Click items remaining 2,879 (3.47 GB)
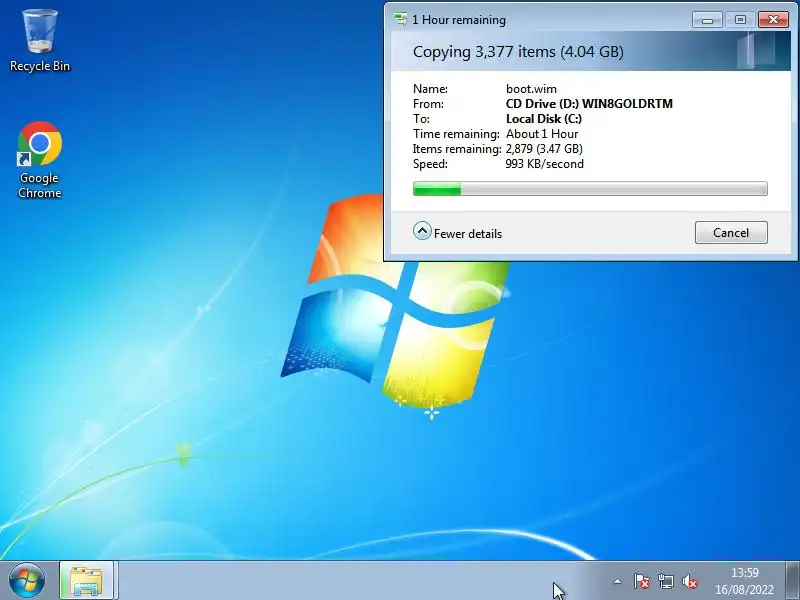Image resolution: width=800 pixels, height=600 pixels. tap(544, 148)
